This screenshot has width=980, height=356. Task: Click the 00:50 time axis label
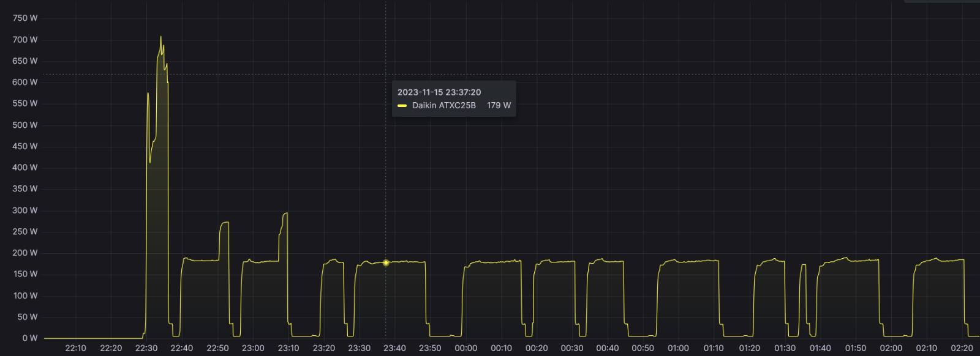coord(643,348)
